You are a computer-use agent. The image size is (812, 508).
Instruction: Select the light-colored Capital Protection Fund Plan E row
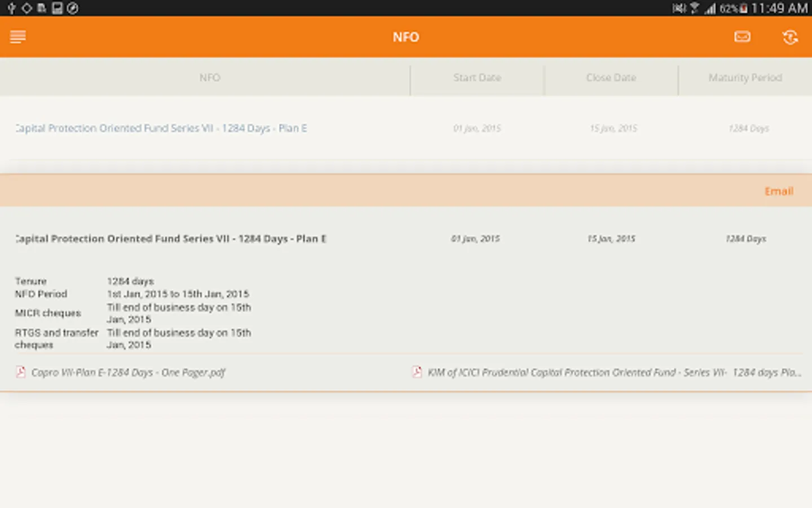[406, 128]
